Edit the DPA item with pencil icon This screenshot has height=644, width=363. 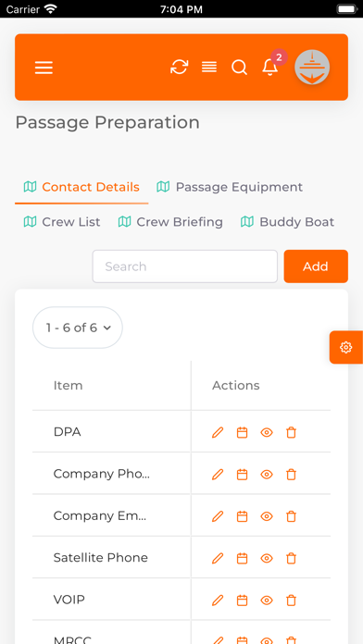(x=218, y=432)
